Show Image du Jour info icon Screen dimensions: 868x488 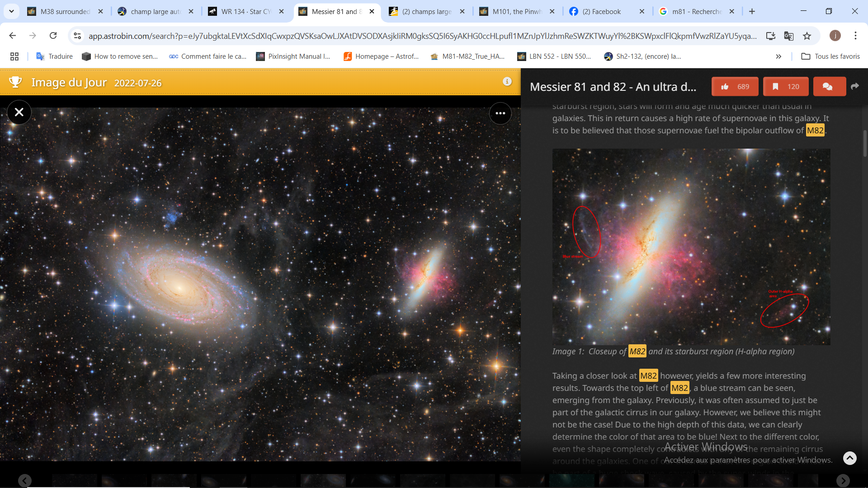point(507,81)
